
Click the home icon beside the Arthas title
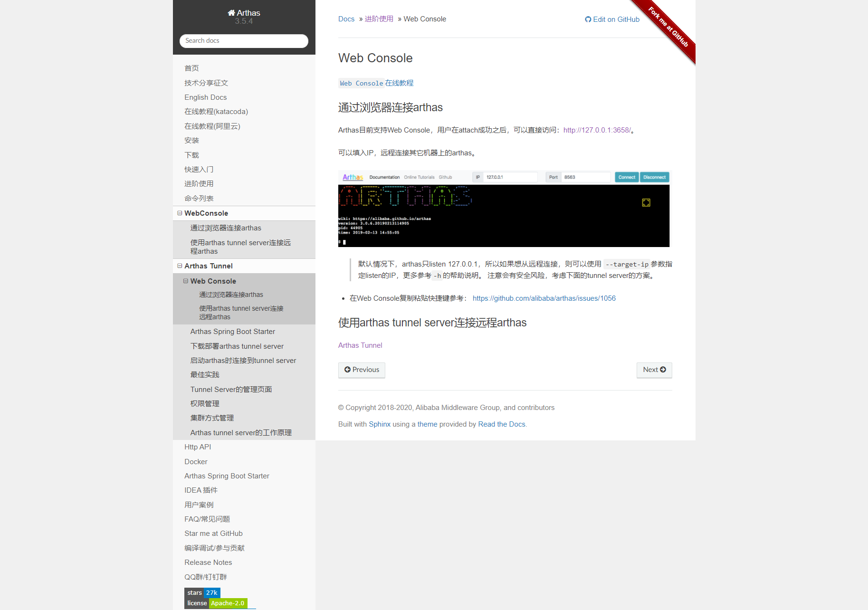(232, 13)
